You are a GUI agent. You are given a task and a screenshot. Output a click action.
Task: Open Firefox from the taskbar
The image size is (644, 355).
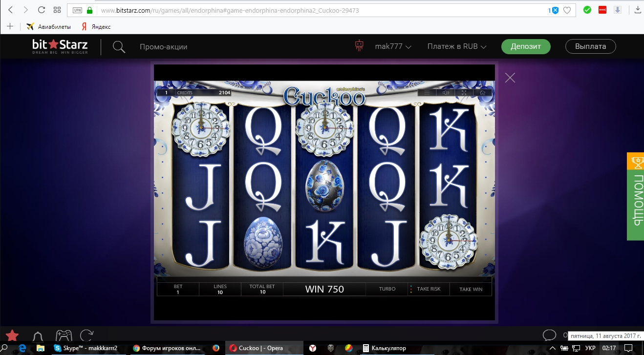216,348
